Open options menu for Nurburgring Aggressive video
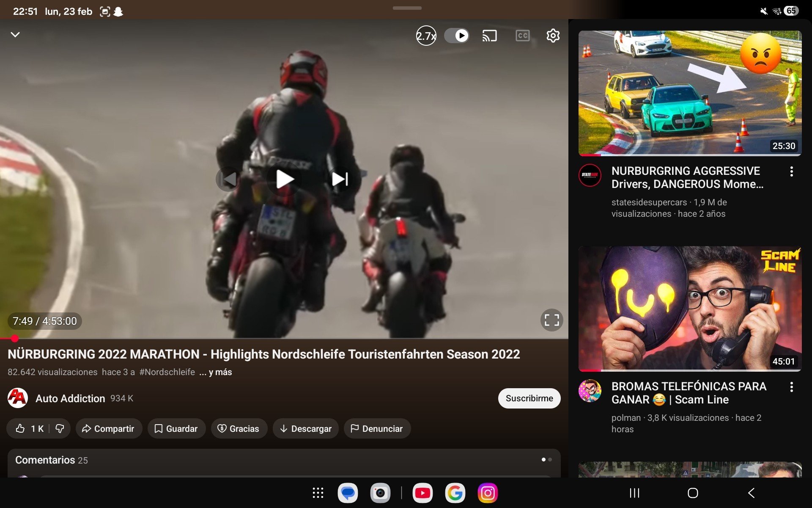 point(791,171)
